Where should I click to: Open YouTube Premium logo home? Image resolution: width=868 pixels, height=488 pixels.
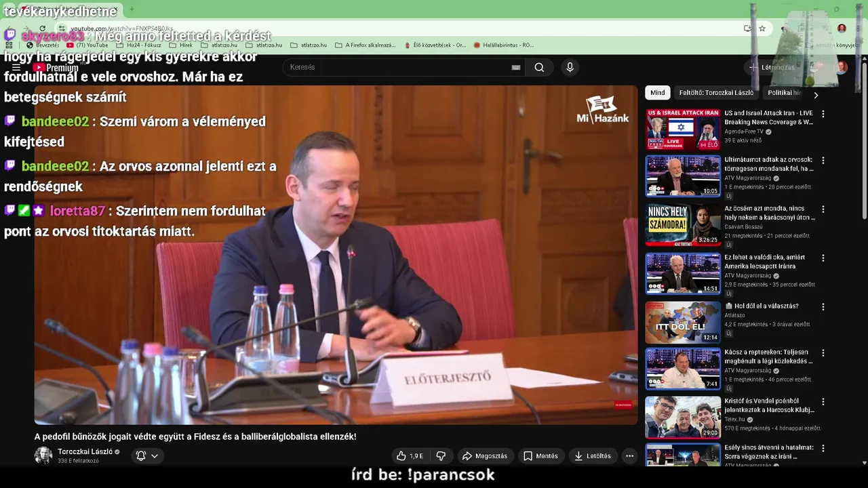pyautogui.click(x=56, y=67)
